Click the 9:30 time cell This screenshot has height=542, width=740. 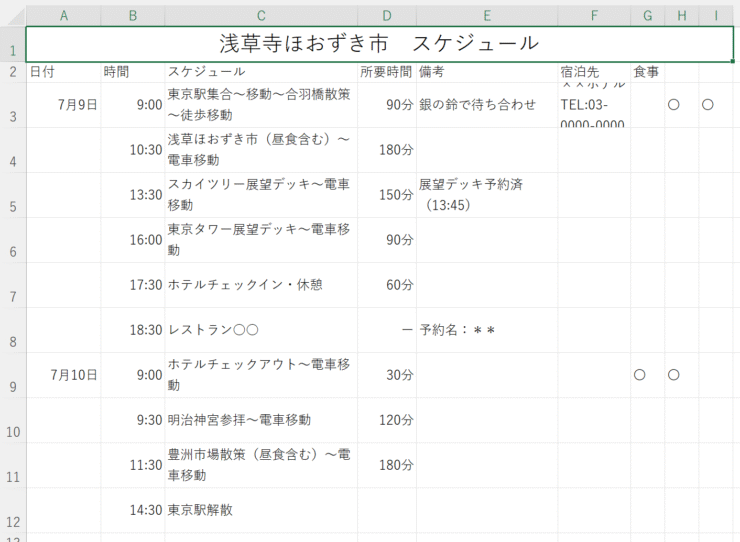click(133, 420)
